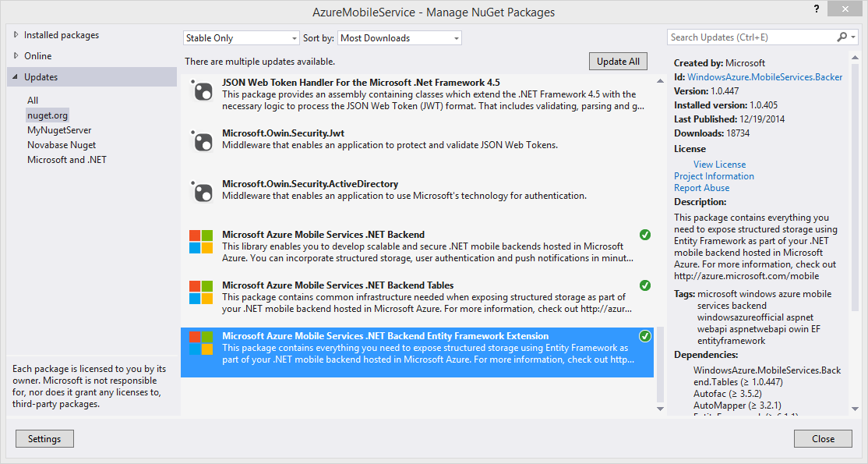
Task: Click the checkmark on Entity Framework Extension package
Action: pyautogui.click(x=645, y=336)
